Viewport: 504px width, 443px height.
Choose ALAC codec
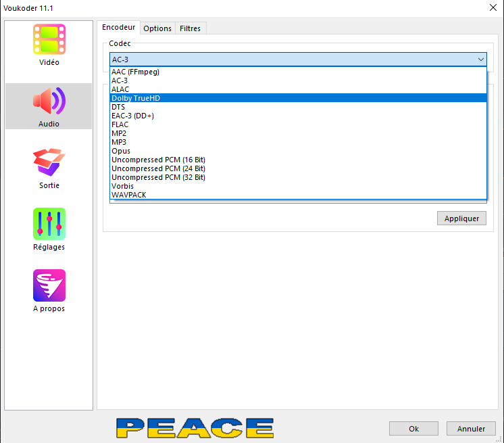coord(298,89)
